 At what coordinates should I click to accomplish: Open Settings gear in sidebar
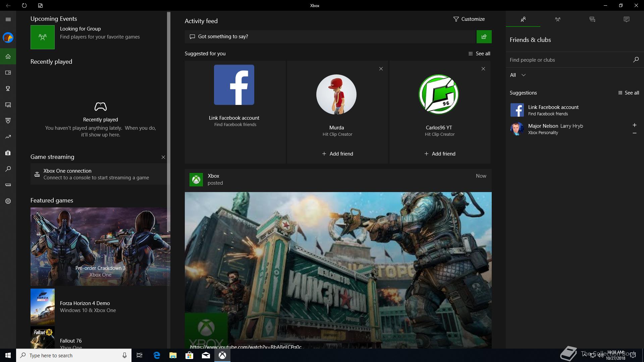coord(8,201)
